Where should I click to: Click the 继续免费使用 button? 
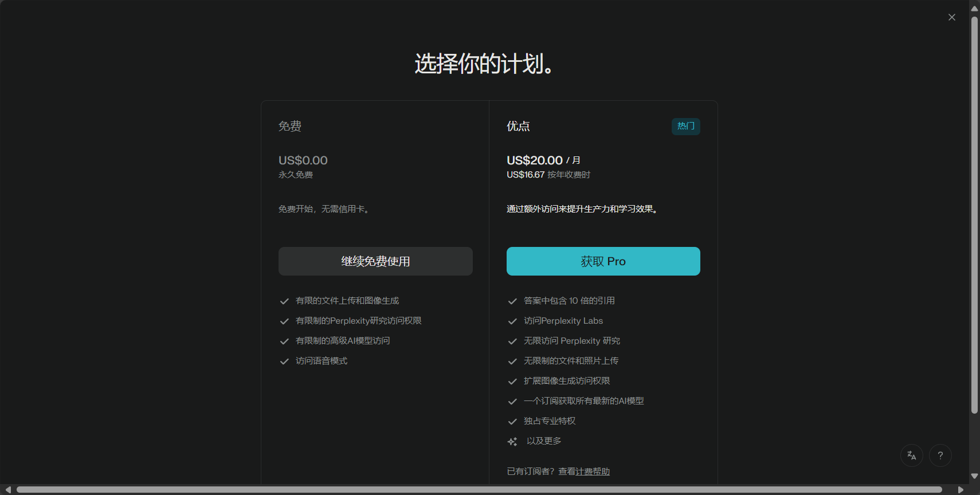[375, 261]
